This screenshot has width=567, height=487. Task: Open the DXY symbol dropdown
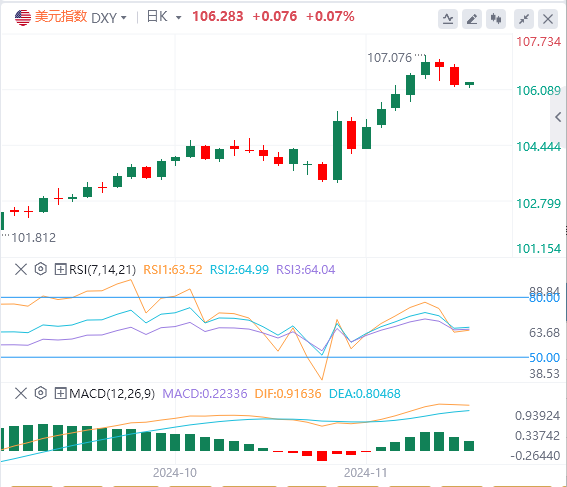[x=109, y=17]
